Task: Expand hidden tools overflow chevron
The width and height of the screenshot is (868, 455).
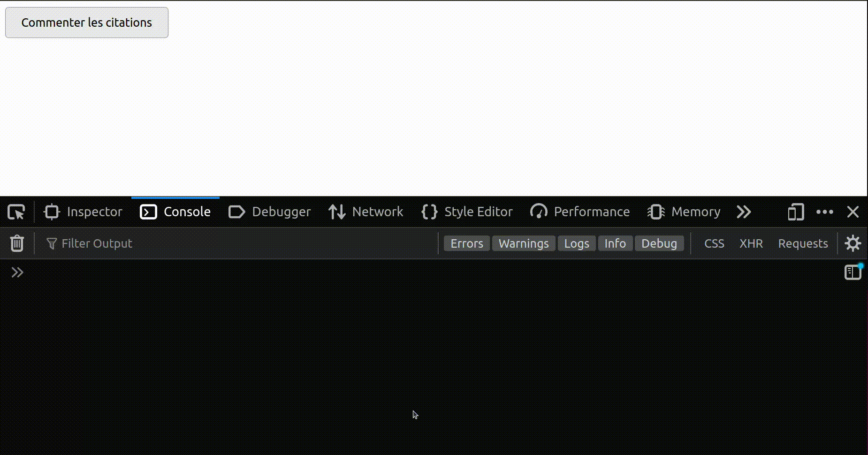Action: (744, 212)
